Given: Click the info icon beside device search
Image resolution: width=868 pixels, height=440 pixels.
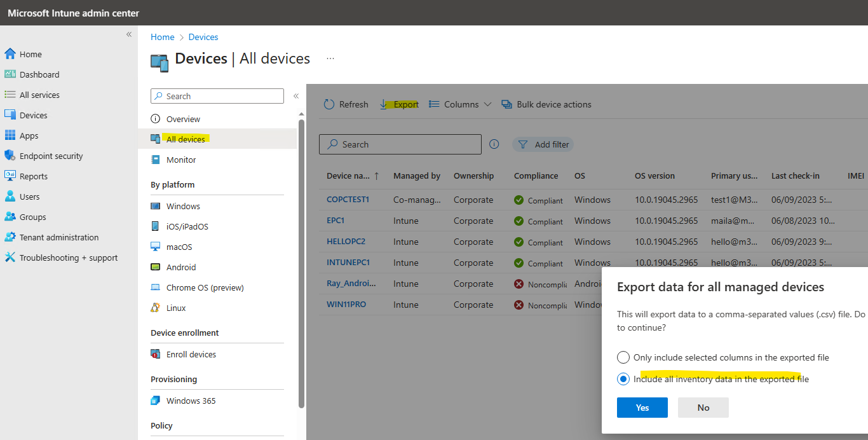Looking at the screenshot, I should pos(494,144).
